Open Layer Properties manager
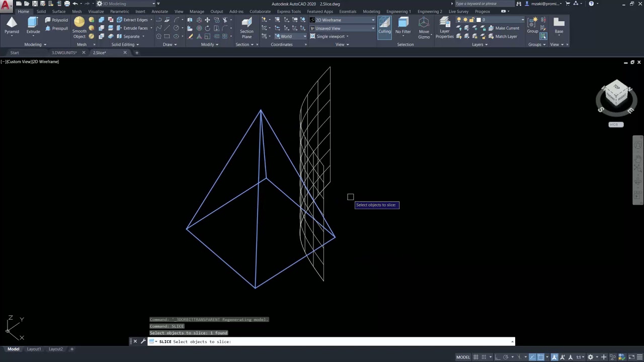 [444, 28]
